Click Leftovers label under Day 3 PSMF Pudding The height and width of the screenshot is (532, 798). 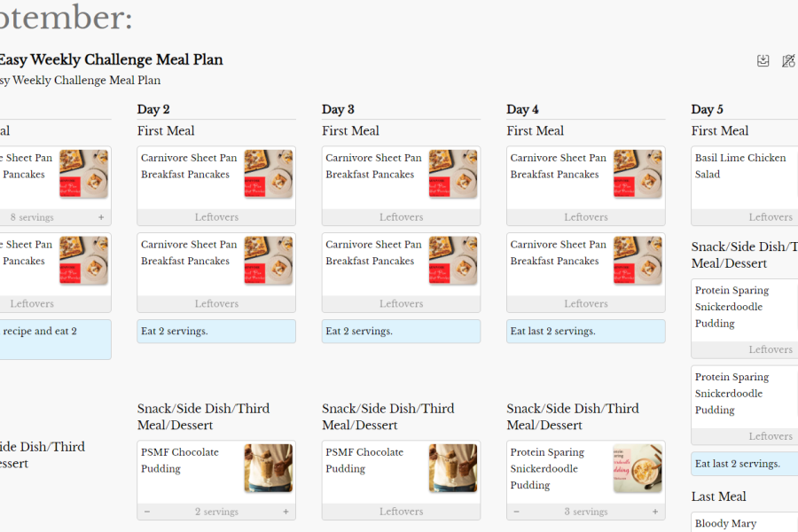click(401, 512)
